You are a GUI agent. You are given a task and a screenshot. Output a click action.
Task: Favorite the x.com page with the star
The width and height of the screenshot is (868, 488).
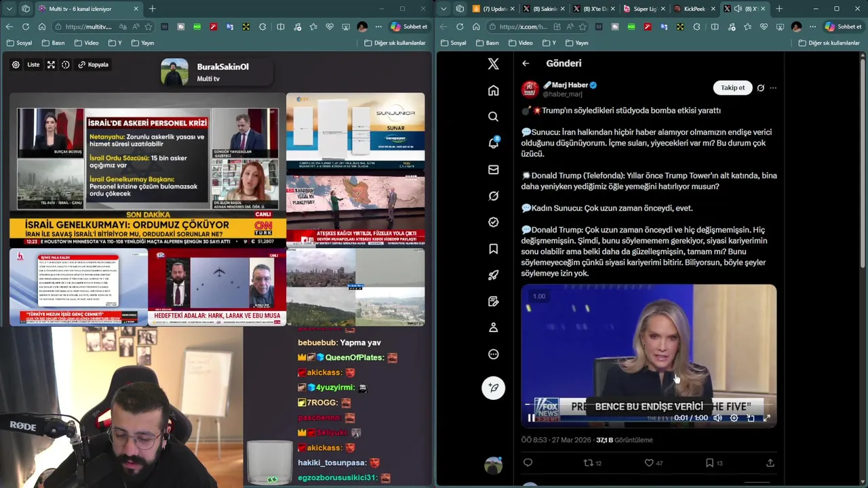[x=583, y=26]
